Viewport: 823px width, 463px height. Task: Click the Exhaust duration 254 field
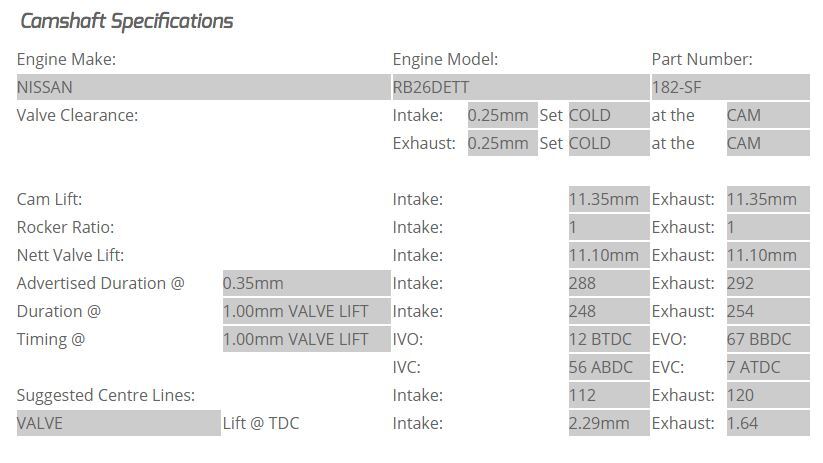pyautogui.click(x=768, y=311)
